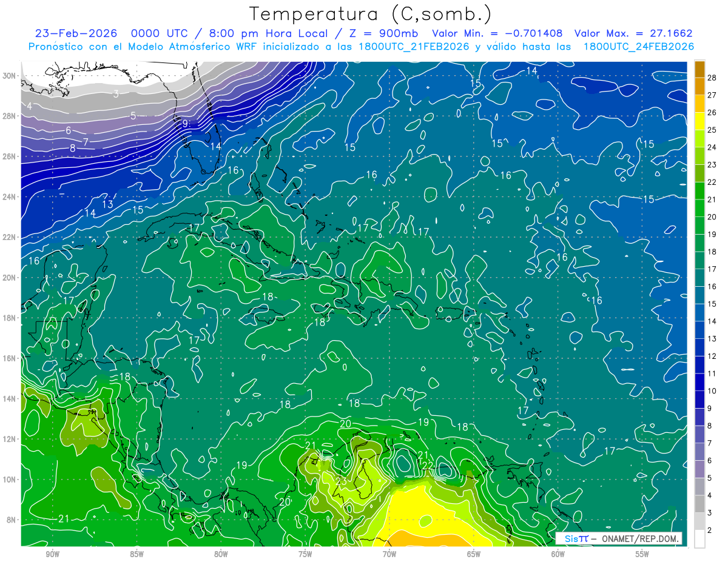This screenshot has height=562, width=728.
Task: Click 'Valor Min. = -0.701408' text
Action: pyautogui.click(x=497, y=33)
